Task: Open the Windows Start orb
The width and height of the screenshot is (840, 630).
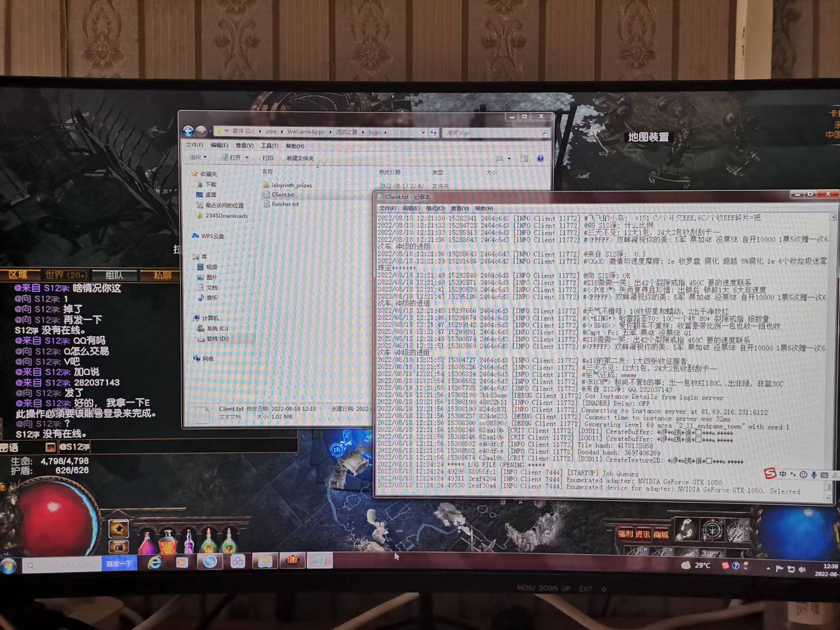Action: click(8, 566)
